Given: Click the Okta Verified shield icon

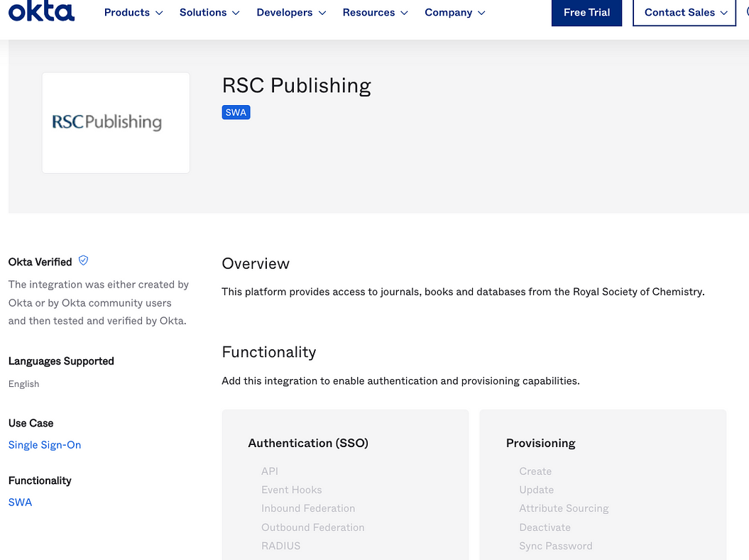Looking at the screenshot, I should tap(83, 260).
